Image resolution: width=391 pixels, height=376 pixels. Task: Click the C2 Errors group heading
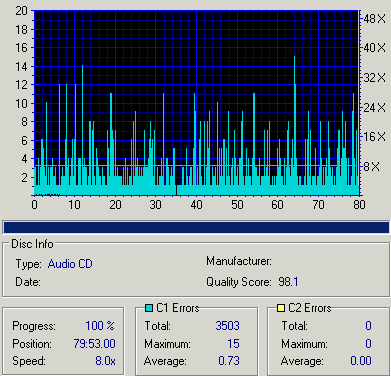(310, 308)
